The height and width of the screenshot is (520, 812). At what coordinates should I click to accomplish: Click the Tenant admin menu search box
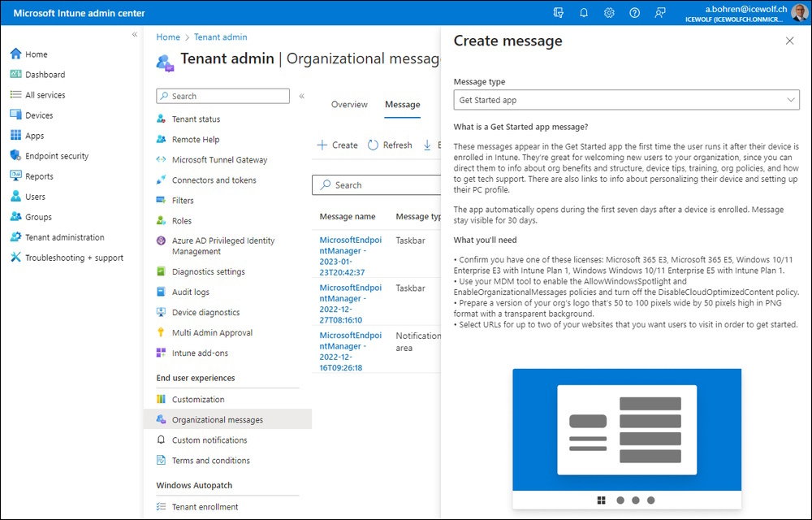pyautogui.click(x=222, y=96)
